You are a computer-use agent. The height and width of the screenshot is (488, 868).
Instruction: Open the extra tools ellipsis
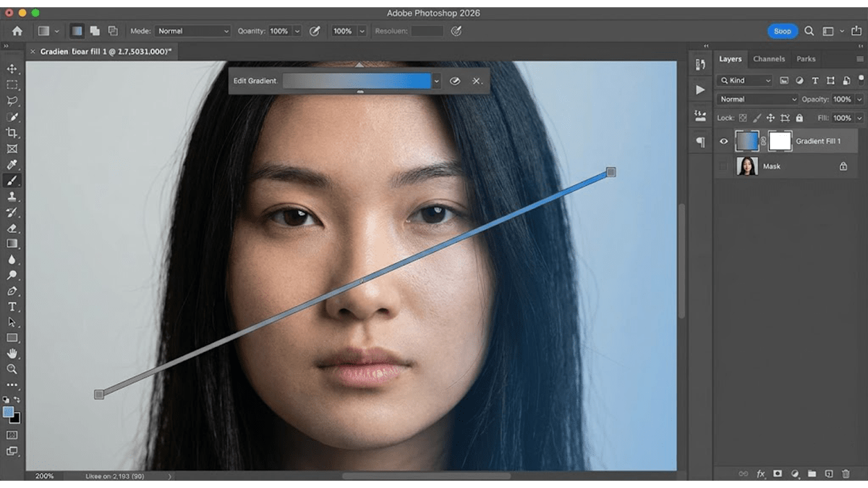coord(12,385)
